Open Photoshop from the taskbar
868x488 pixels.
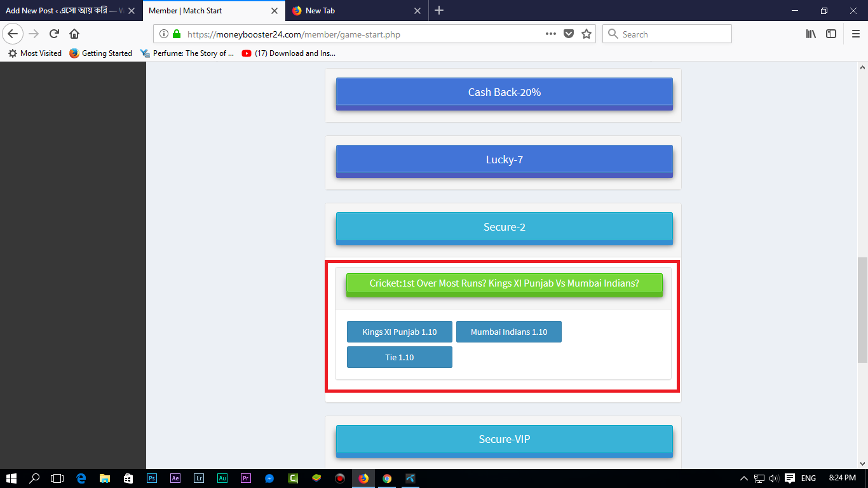(x=152, y=478)
